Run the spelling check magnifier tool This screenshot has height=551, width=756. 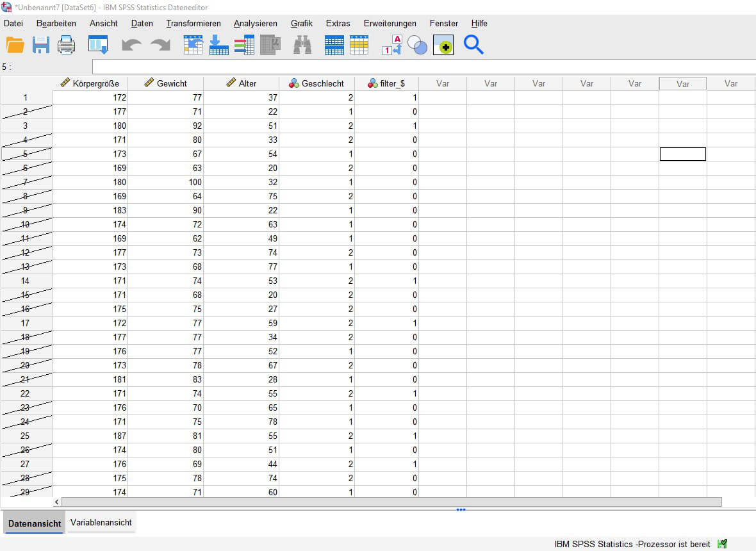click(x=473, y=45)
